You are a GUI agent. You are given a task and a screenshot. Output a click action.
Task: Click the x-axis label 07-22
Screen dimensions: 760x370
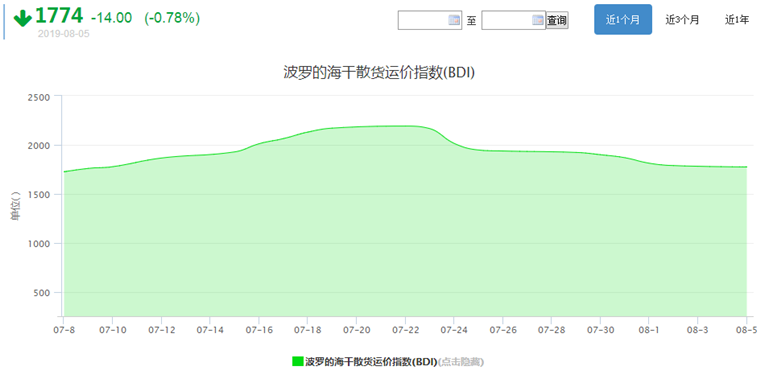tap(405, 330)
